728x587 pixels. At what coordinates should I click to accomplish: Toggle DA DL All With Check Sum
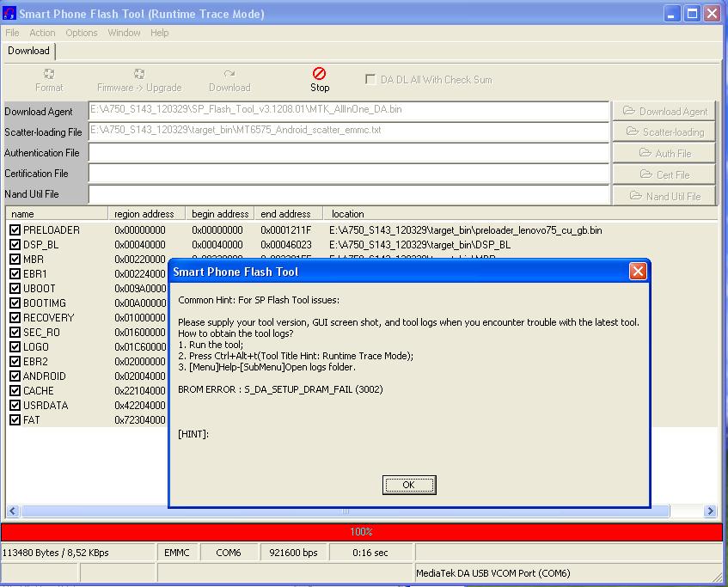(x=370, y=79)
